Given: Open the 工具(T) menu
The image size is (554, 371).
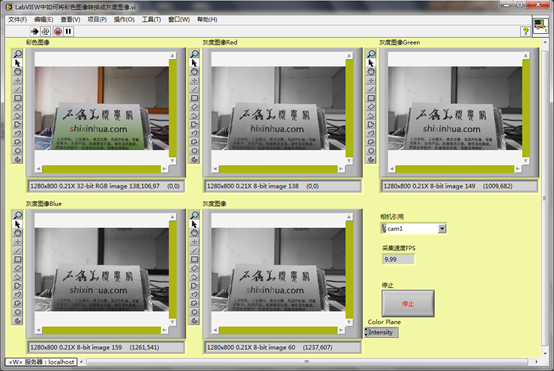Looking at the screenshot, I should (151, 19).
